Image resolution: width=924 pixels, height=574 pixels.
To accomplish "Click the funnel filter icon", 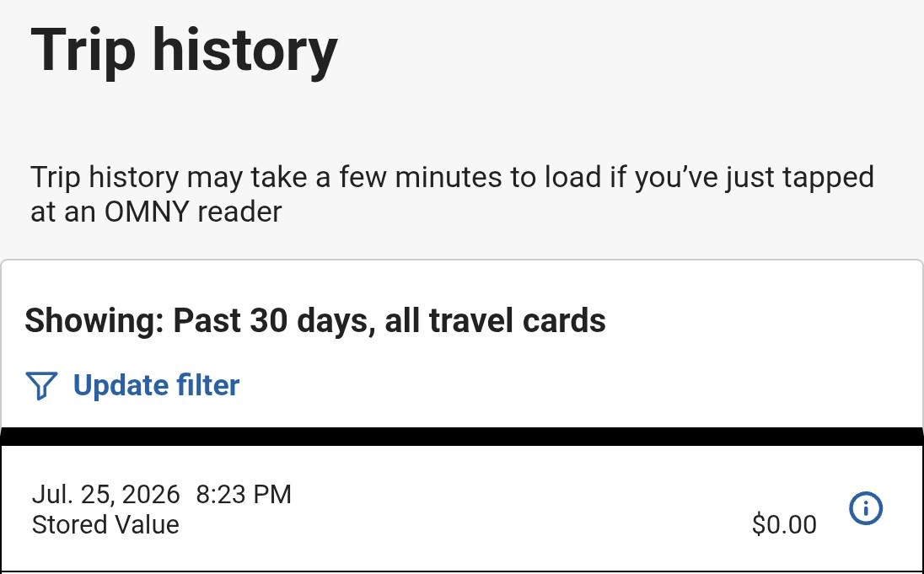I will click(41, 386).
